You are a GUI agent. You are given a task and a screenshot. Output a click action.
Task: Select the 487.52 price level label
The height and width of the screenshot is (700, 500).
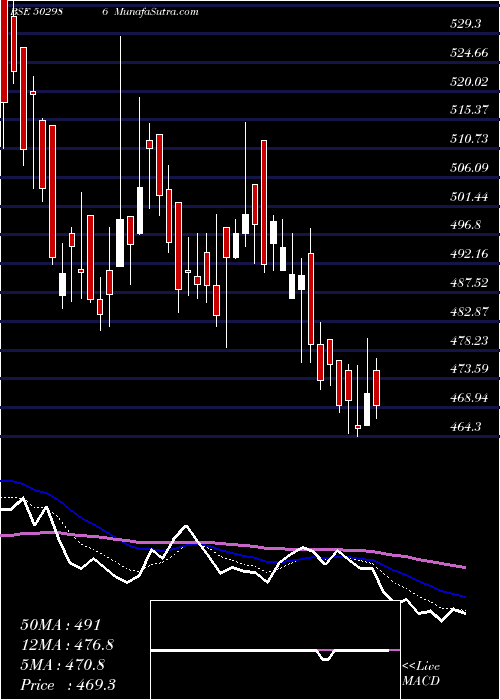469,283
